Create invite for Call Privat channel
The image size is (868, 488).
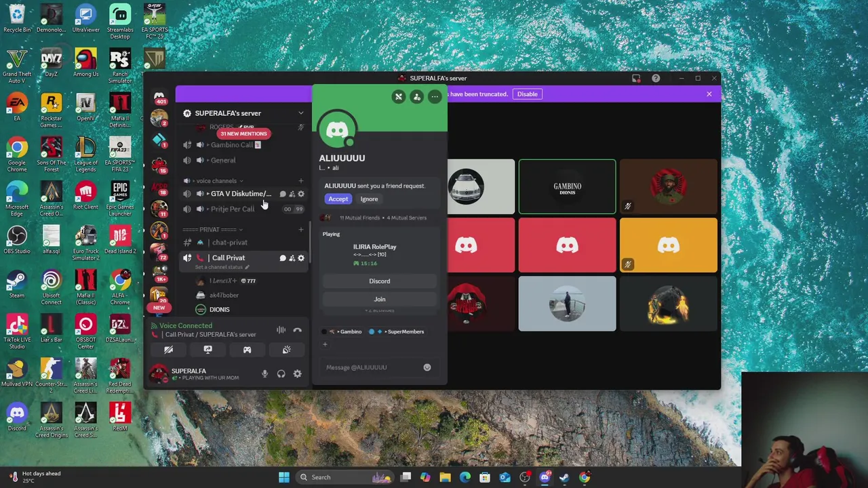[292, 258]
